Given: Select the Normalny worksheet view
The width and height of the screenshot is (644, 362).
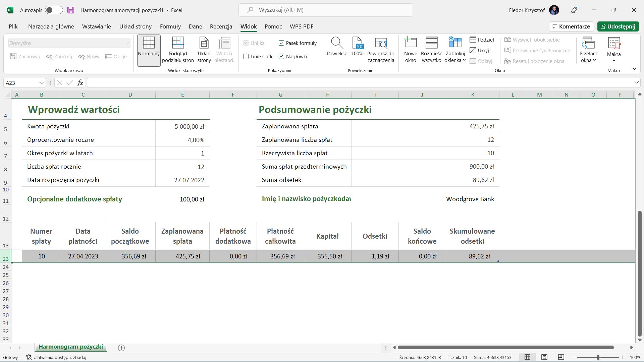Looking at the screenshot, I should [x=149, y=50].
